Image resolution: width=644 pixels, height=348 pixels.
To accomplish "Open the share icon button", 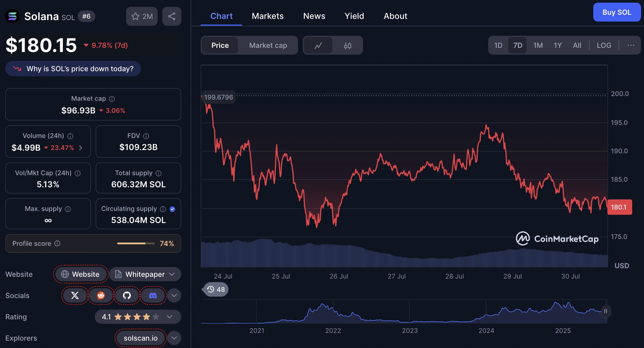I will pyautogui.click(x=172, y=16).
